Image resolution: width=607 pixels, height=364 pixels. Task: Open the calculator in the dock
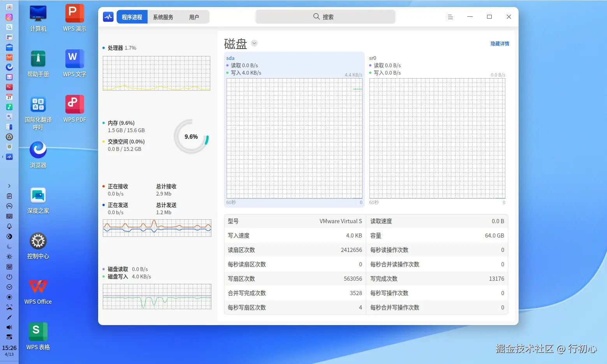[9, 127]
